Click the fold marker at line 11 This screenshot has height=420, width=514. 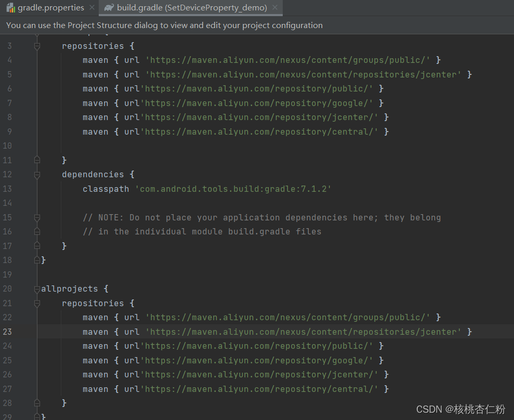pos(36,160)
